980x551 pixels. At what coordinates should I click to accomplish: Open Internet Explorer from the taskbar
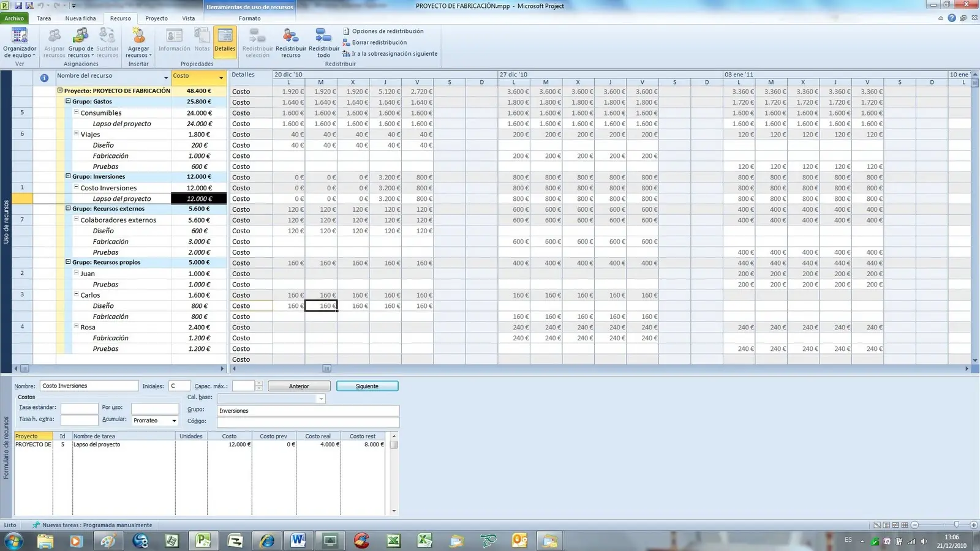[x=267, y=541]
